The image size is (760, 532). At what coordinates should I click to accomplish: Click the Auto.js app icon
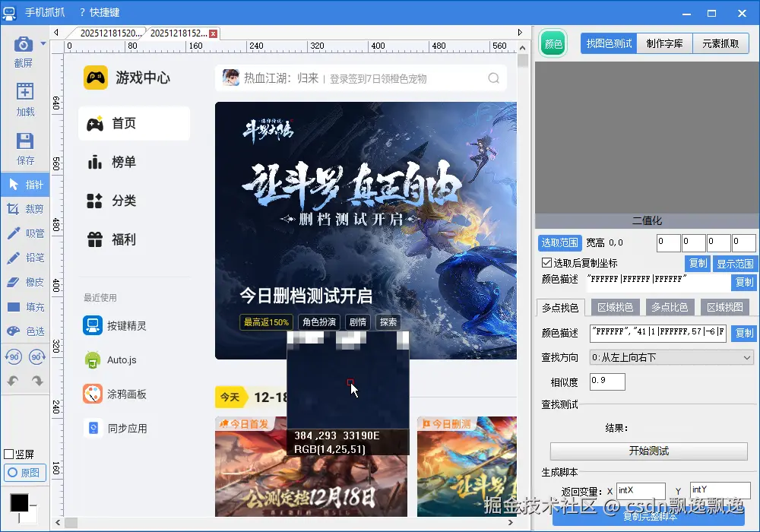93,360
